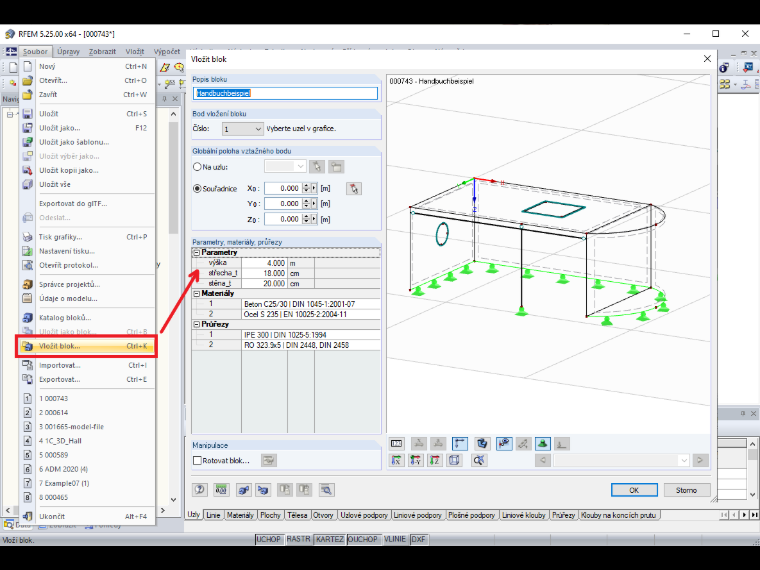760x570 pixels.
Task: Cancel the dialog with Storno
Action: coord(686,490)
